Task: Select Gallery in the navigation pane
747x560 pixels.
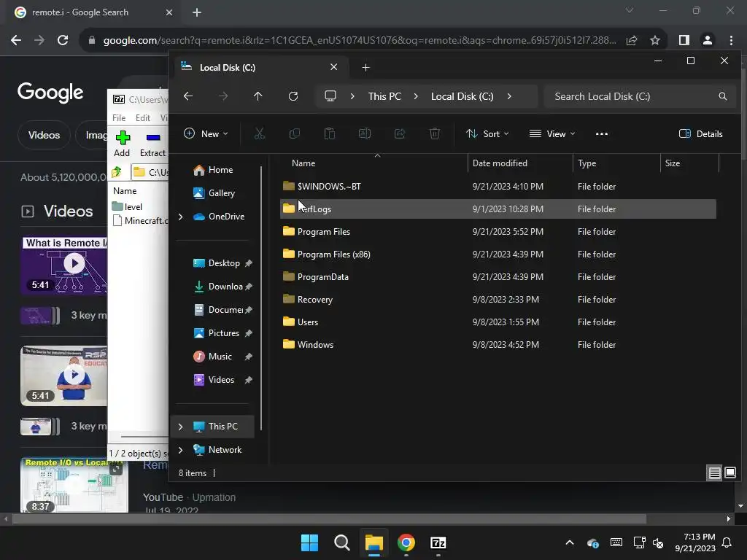Action: [214, 193]
